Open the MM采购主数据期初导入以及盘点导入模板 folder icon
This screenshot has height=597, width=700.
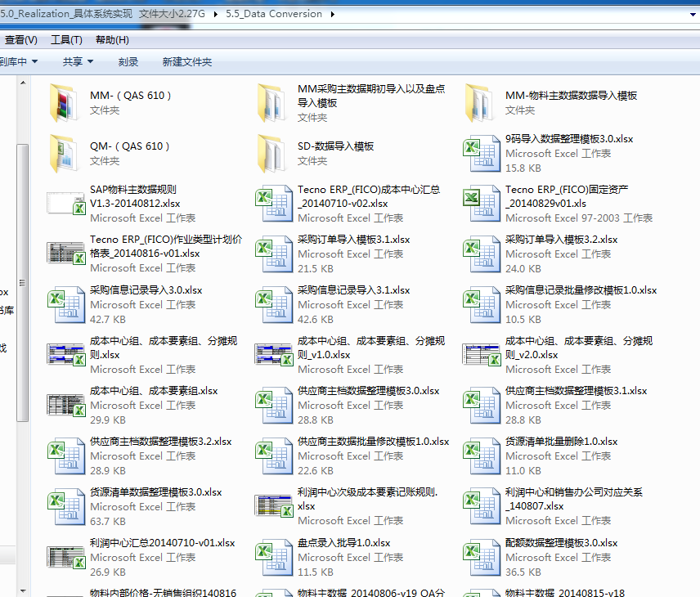coord(271,103)
